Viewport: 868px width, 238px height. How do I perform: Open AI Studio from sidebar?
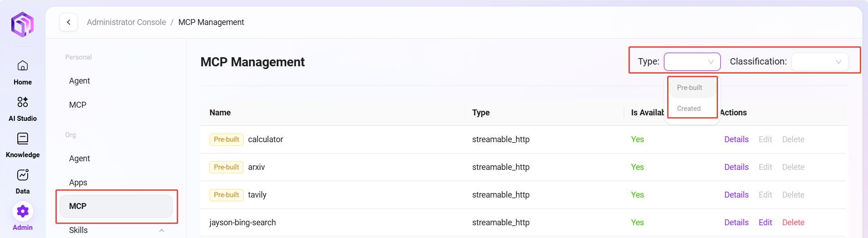23,102
